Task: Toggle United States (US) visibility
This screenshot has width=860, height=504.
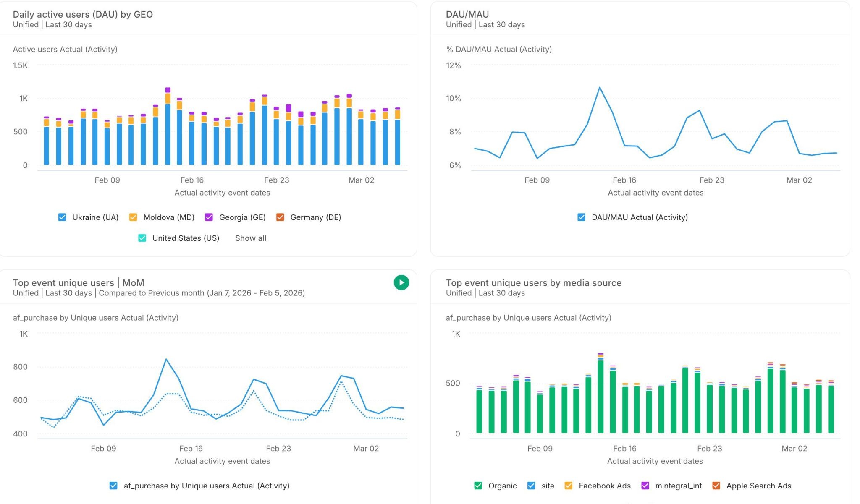Action: (142, 238)
